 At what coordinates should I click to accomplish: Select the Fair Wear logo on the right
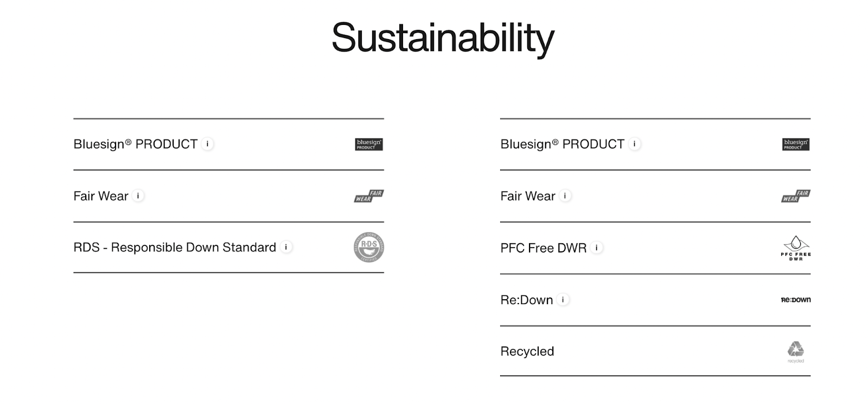point(796,195)
